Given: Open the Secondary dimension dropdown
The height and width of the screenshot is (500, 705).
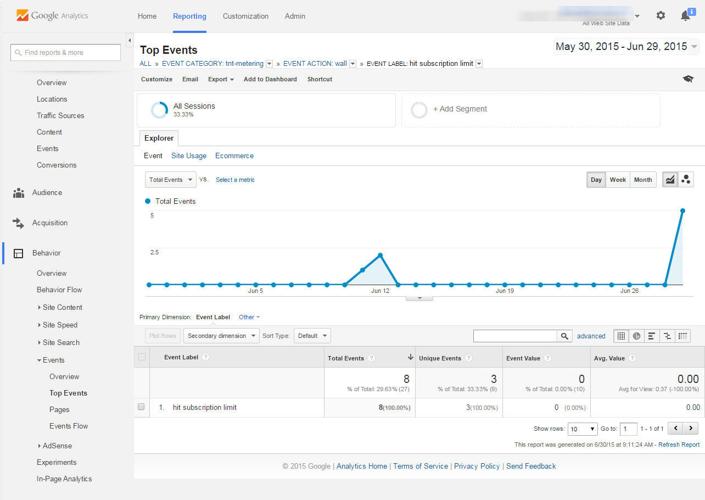Looking at the screenshot, I should pos(222,336).
